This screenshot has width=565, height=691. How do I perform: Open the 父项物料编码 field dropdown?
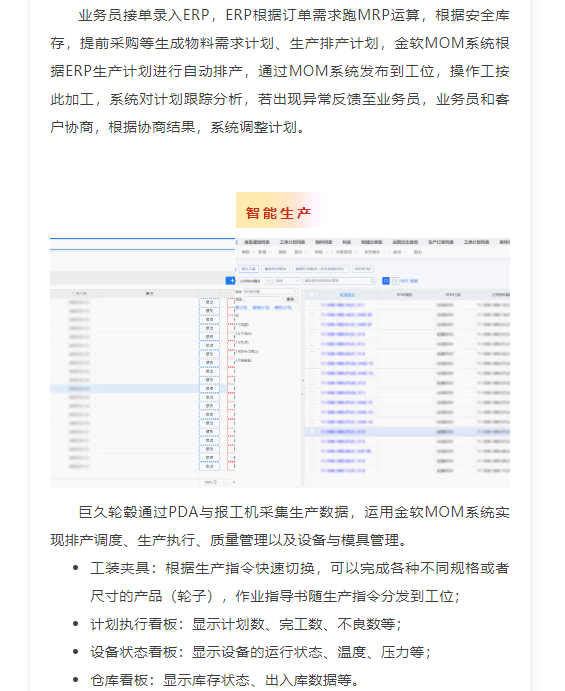pyautogui.click(x=255, y=281)
